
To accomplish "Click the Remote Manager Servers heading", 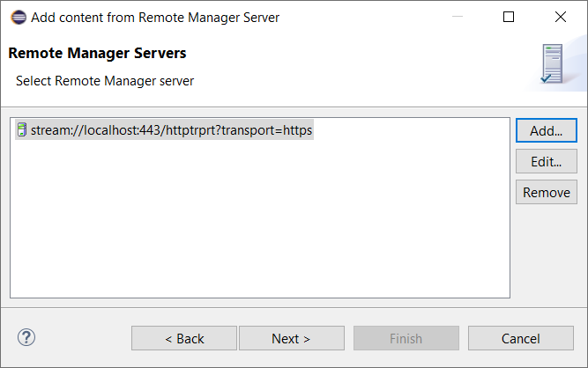I will [x=97, y=53].
